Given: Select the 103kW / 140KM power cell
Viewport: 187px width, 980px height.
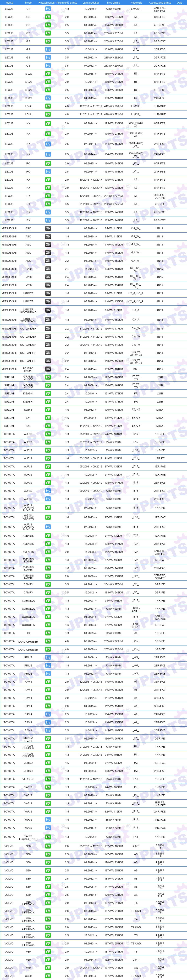Looking at the screenshot, I should (113, 345).
